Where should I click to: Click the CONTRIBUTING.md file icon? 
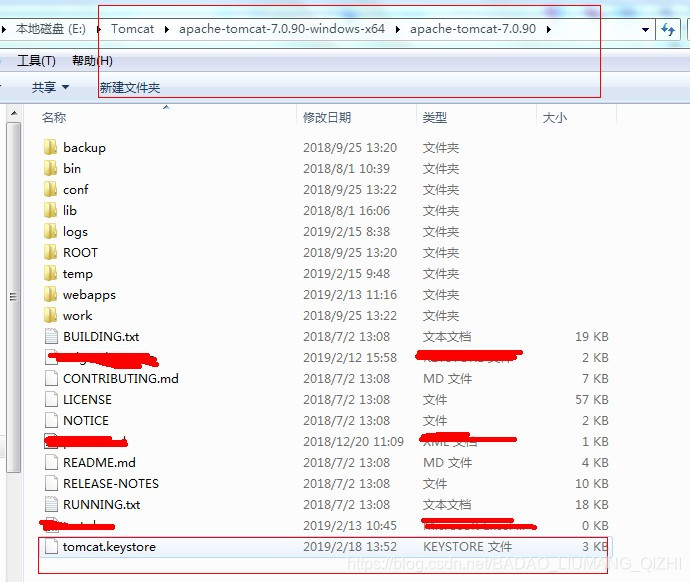pos(51,379)
